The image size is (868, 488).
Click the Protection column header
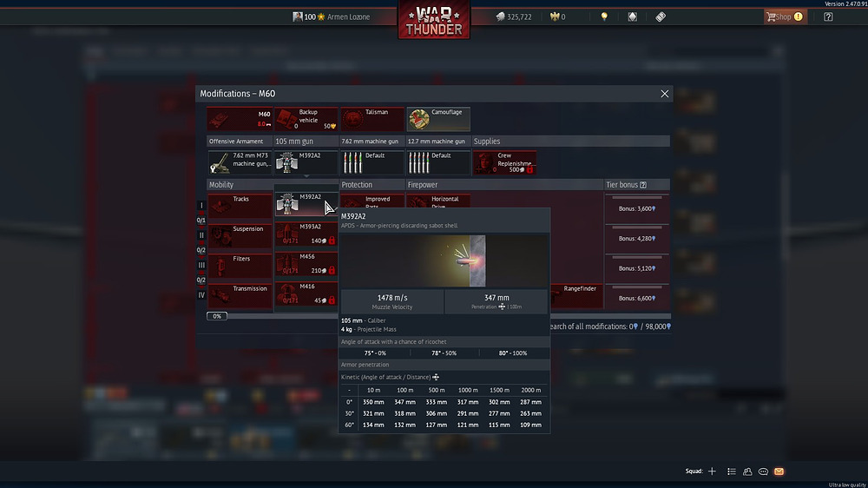point(372,185)
